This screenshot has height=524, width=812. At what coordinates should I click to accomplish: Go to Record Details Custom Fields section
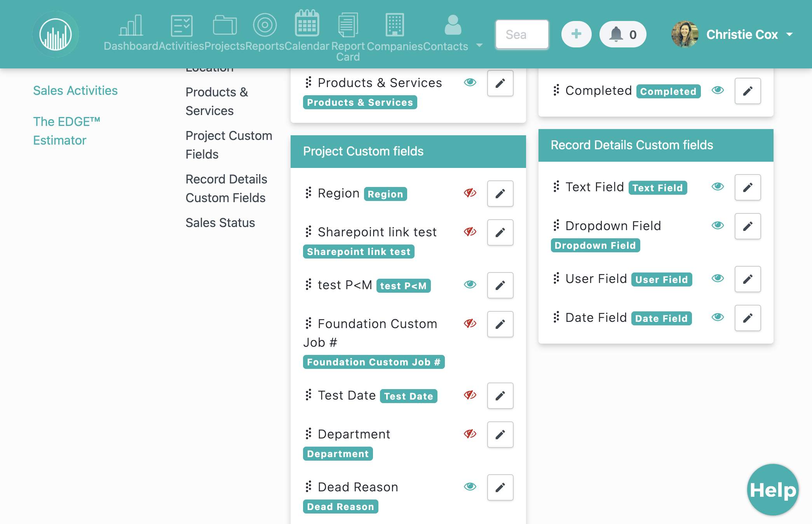pos(226,189)
